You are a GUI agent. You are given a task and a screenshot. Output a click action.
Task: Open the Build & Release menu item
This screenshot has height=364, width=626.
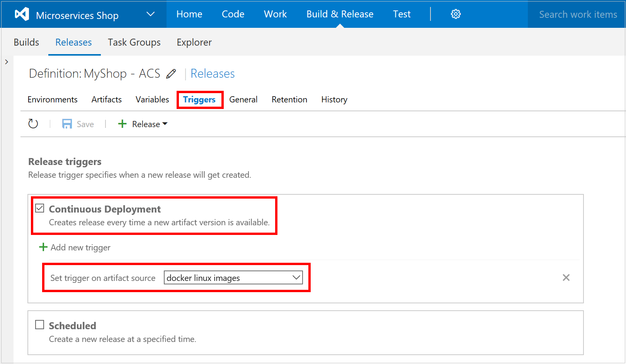340,14
